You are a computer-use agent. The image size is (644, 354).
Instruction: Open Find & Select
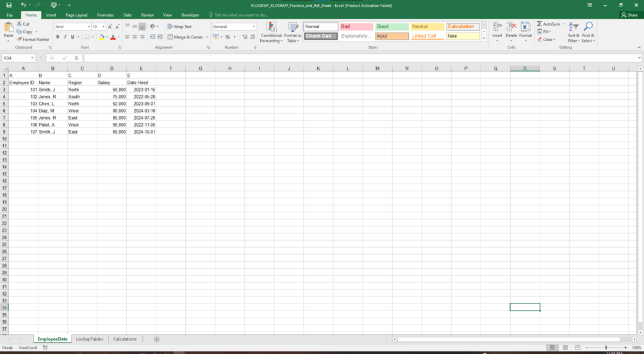[x=588, y=33]
